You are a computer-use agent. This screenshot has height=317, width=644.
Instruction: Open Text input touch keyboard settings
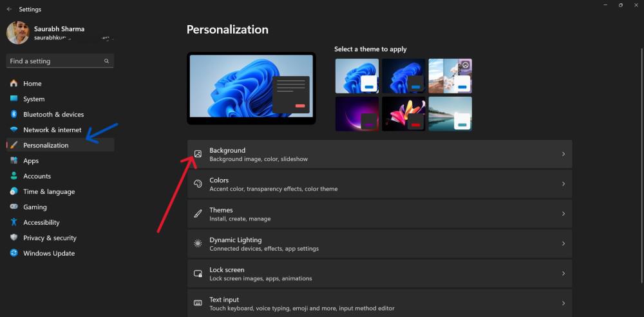tap(379, 303)
